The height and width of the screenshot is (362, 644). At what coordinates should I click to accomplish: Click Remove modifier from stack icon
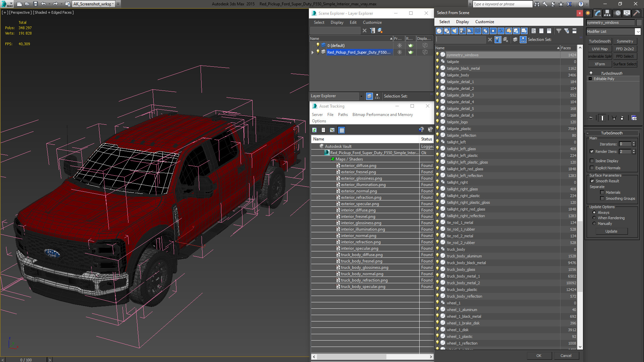pyautogui.click(x=622, y=118)
